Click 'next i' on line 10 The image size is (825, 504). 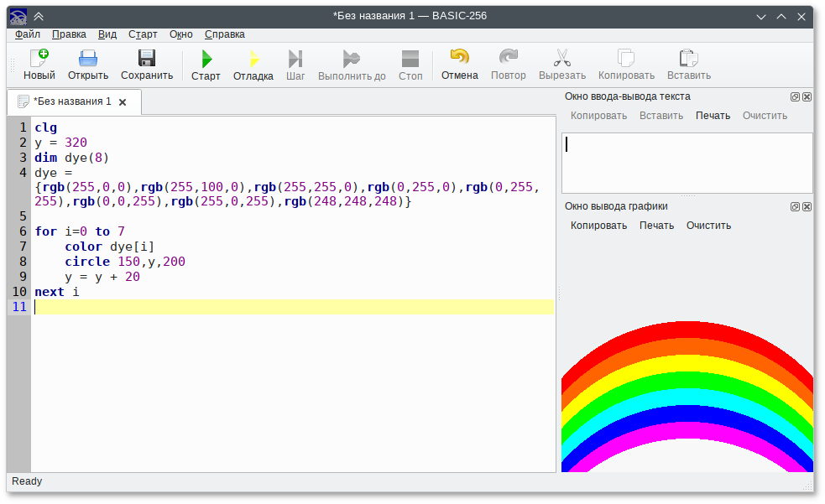(x=57, y=292)
